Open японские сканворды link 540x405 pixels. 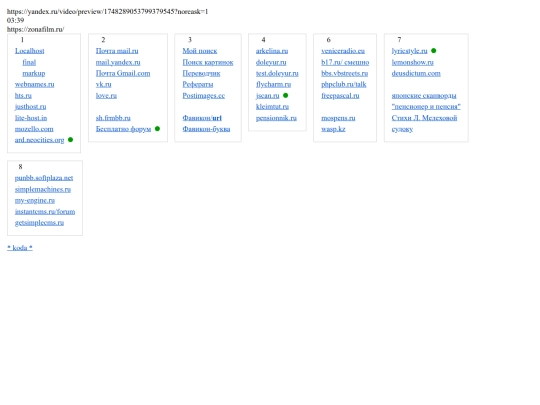pos(424,96)
